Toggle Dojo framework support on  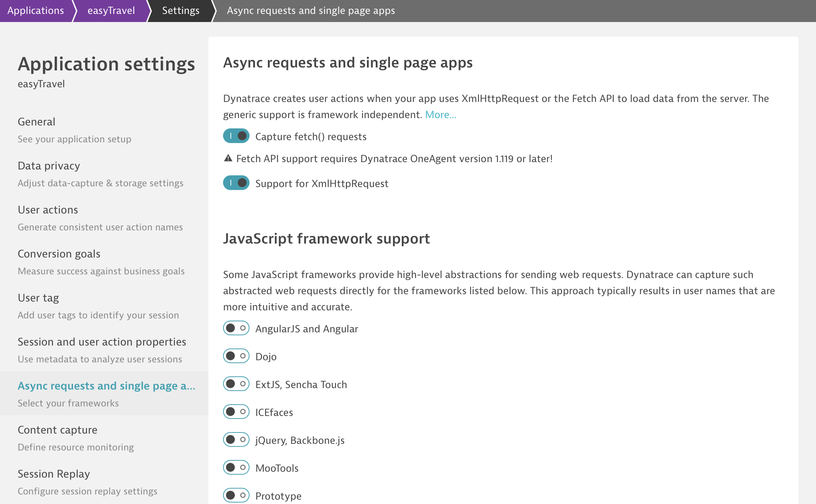(x=236, y=356)
